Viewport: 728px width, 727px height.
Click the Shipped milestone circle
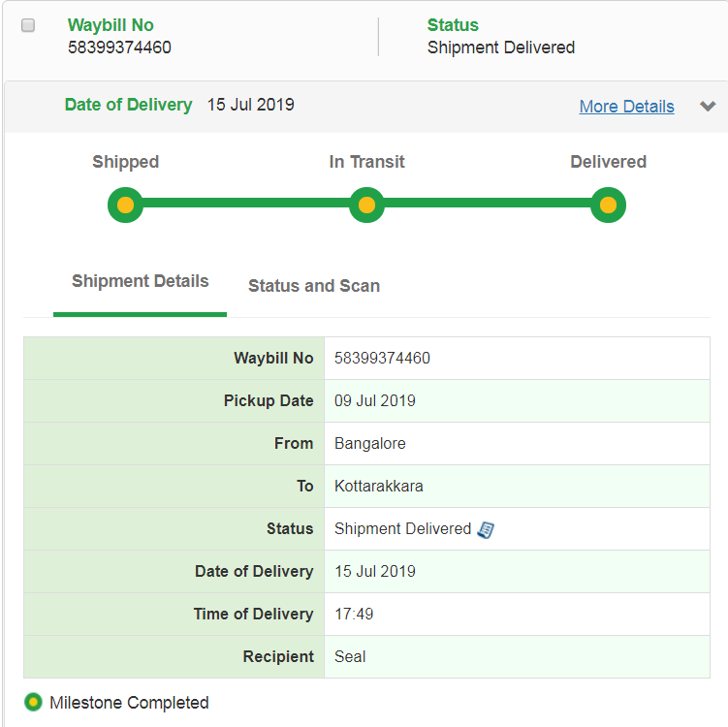(125, 205)
